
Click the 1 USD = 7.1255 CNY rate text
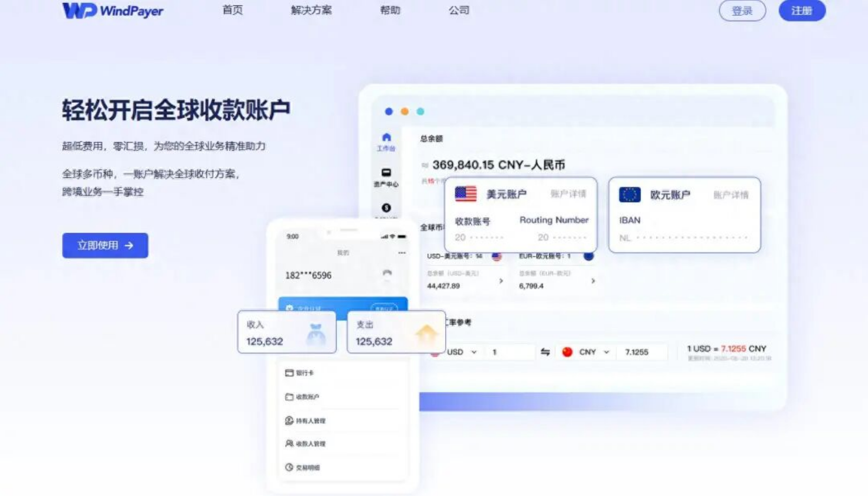[727, 348]
